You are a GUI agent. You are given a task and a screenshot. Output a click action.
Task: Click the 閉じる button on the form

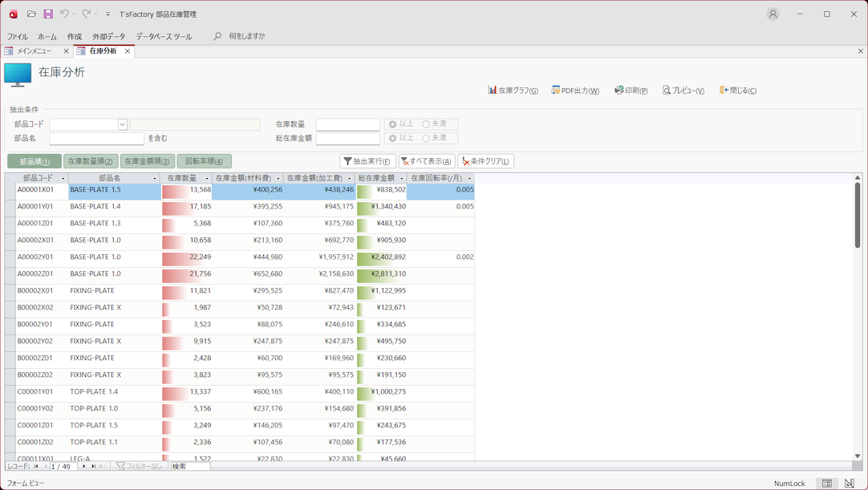point(738,91)
